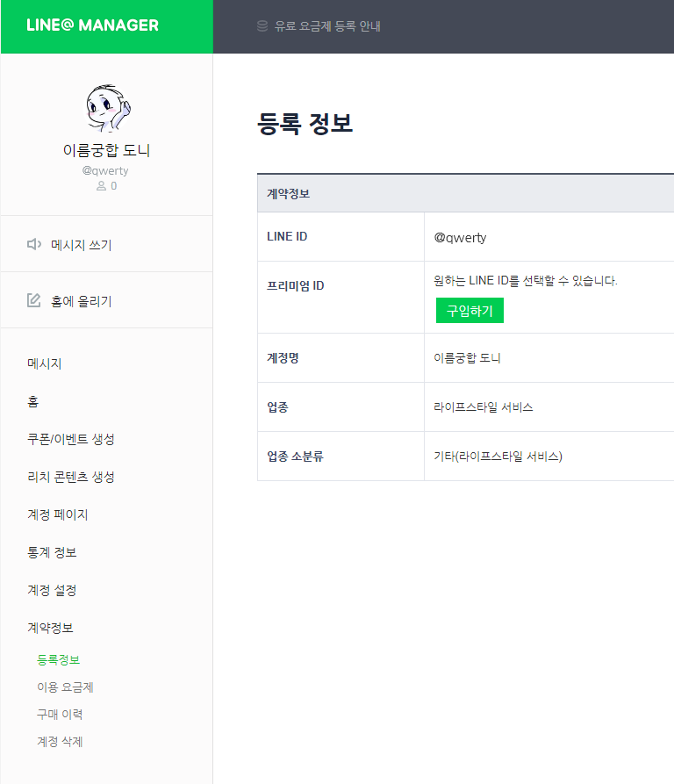The height and width of the screenshot is (784, 674).
Task: Collapse 계약정보 sidebar section
Action: (51, 628)
